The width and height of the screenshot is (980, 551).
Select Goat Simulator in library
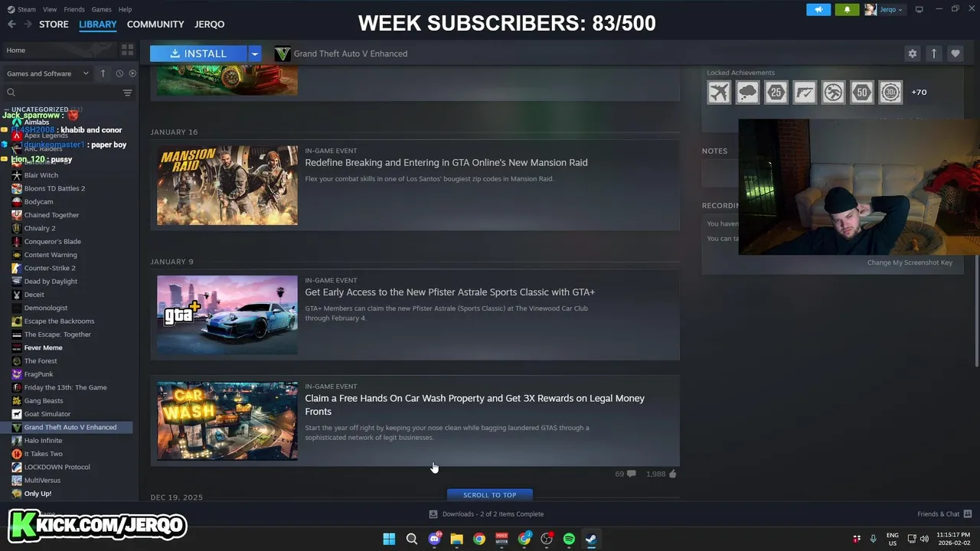47,414
